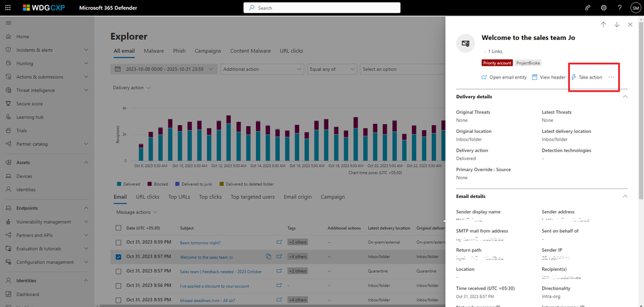Open the Top targeted users tab
The height and width of the screenshot is (307, 644).
click(x=253, y=197)
